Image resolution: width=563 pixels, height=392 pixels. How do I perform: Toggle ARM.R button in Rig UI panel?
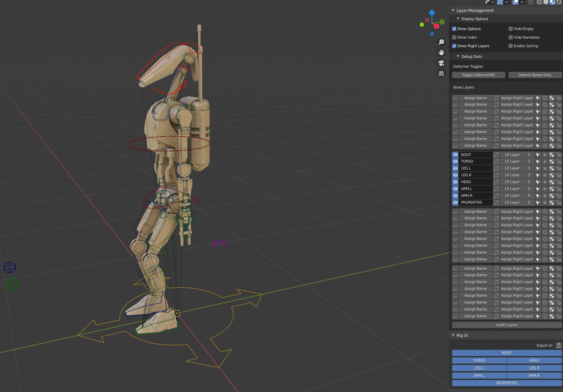tap(534, 376)
